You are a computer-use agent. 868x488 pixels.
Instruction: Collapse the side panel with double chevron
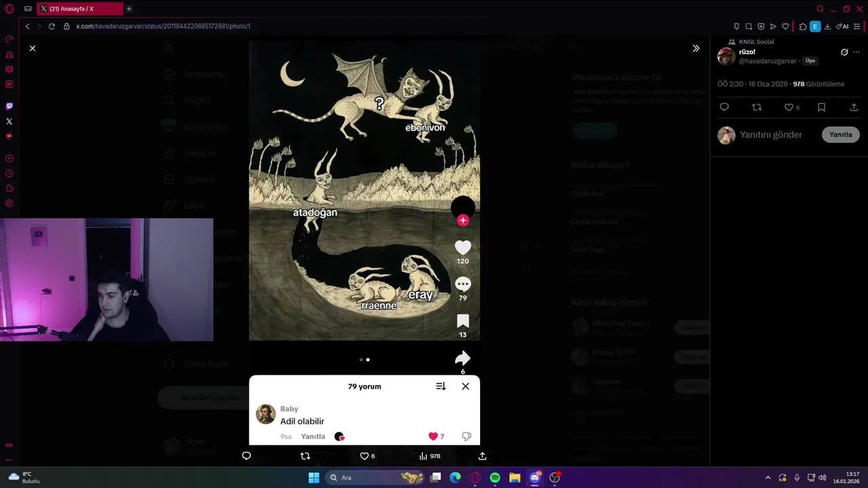[696, 48]
